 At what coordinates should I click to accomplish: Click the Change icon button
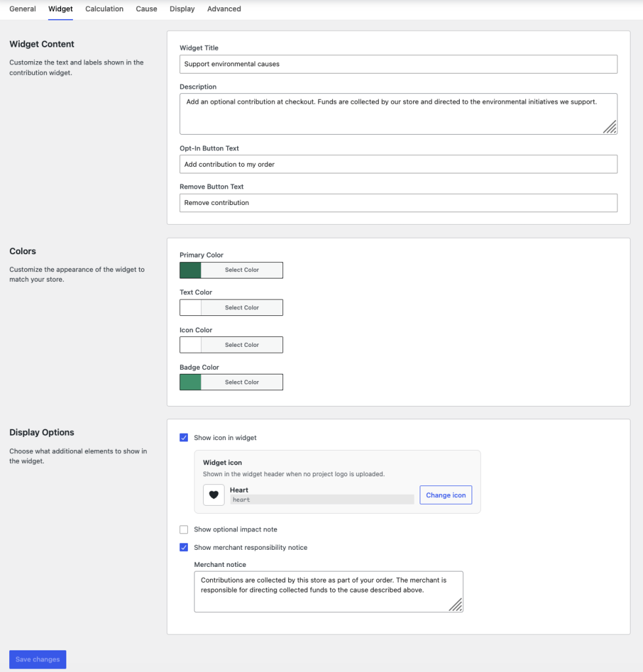pyautogui.click(x=446, y=495)
